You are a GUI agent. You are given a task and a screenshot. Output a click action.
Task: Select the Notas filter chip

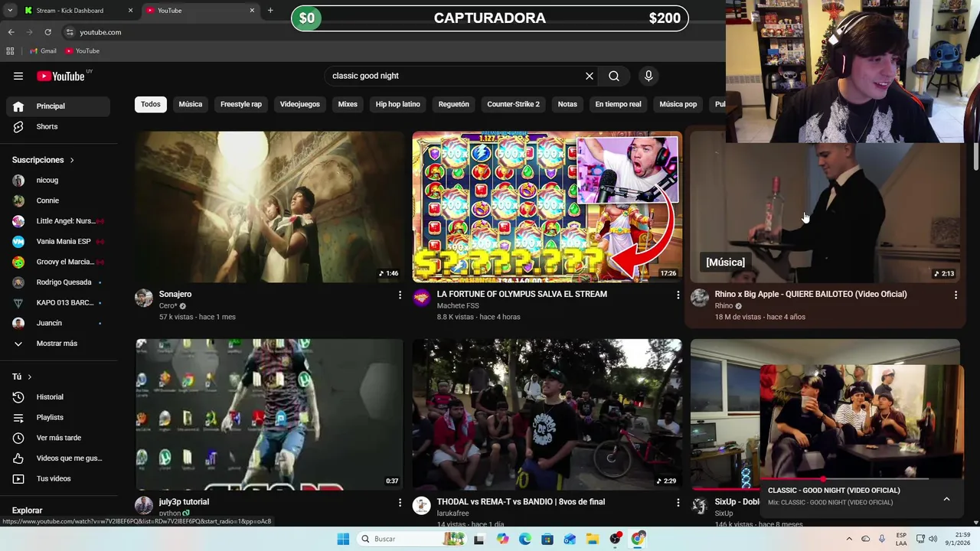tap(567, 104)
